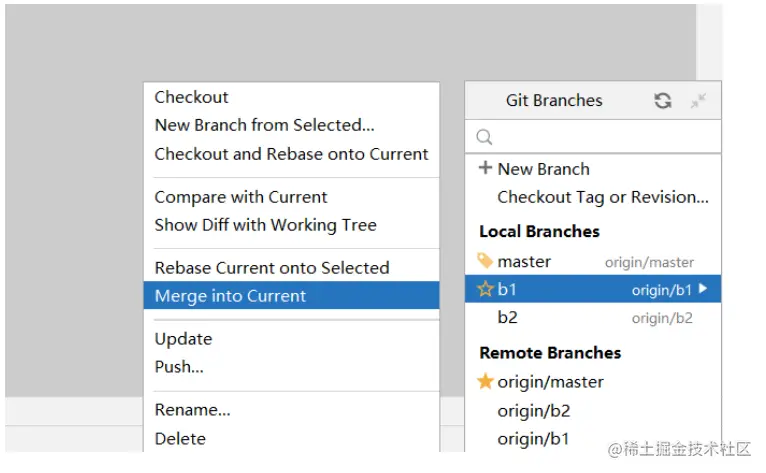766x473 pixels.
Task: Click the Push... menu option
Action: (179, 367)
